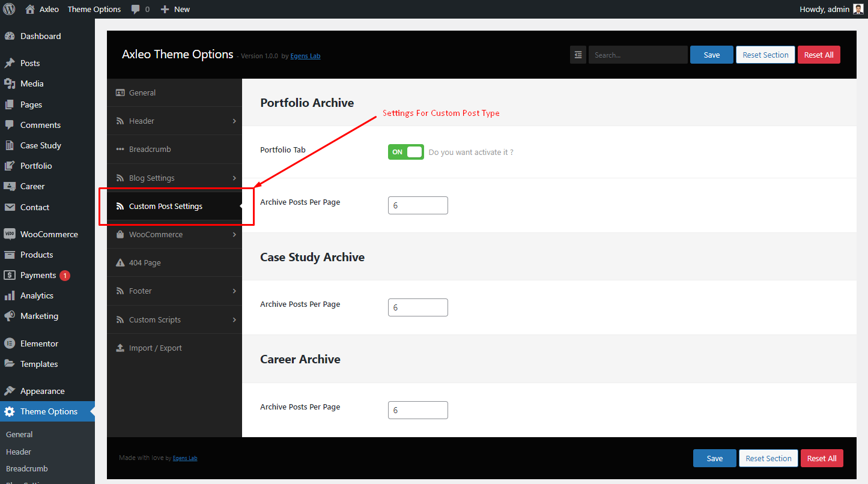The width and height of the screenshot is (868, 484).
Task: Open the Egens Lab link in header
Action: [x=305, y=56]
